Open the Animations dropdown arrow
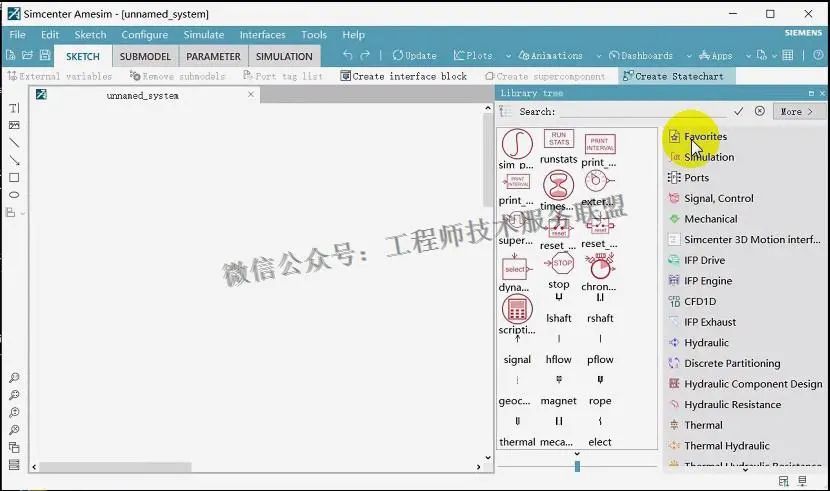The width and height of the screenshot is (830, 491). 599,56
